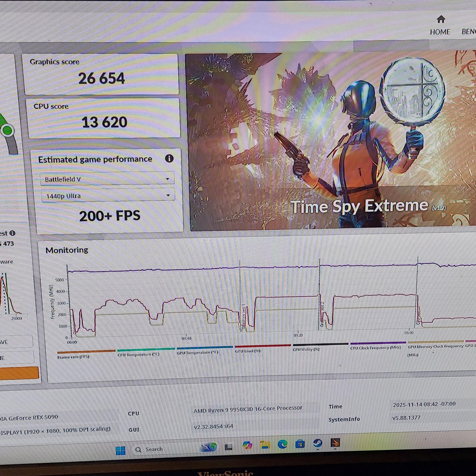476x476 pixels.
Task: Click the AMD Ryzen 9 9950X3D processor text
Action: (x=248, y=410)
